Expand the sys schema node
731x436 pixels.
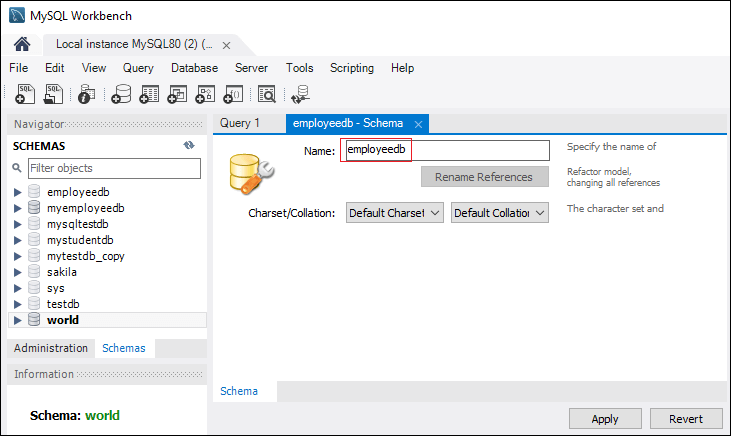18,288
